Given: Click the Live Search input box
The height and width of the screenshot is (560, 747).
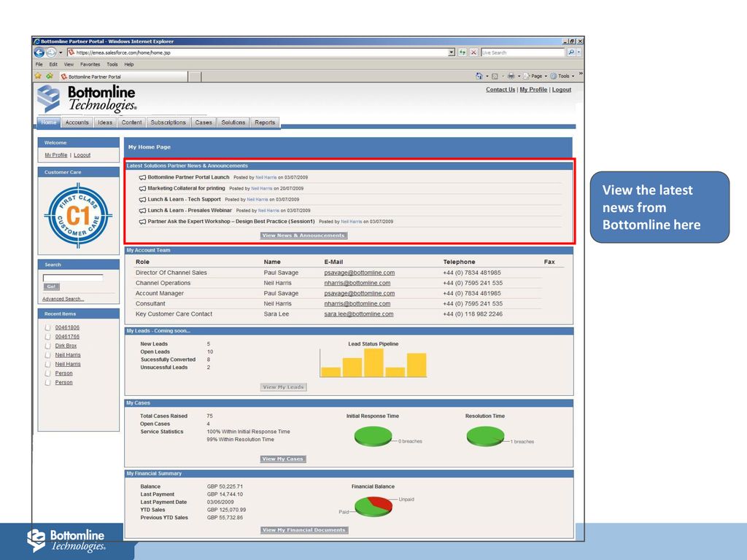Looking at the screenshot, I should pos(522,52).
